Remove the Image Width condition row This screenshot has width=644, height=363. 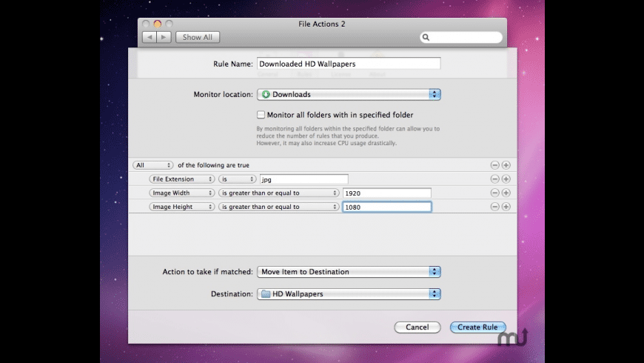[494, 193]
